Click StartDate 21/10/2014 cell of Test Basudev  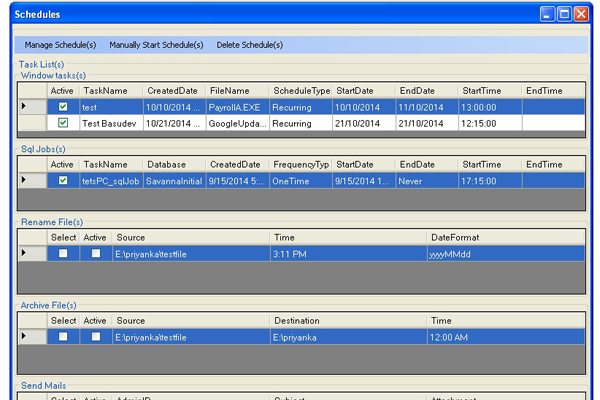364,123
